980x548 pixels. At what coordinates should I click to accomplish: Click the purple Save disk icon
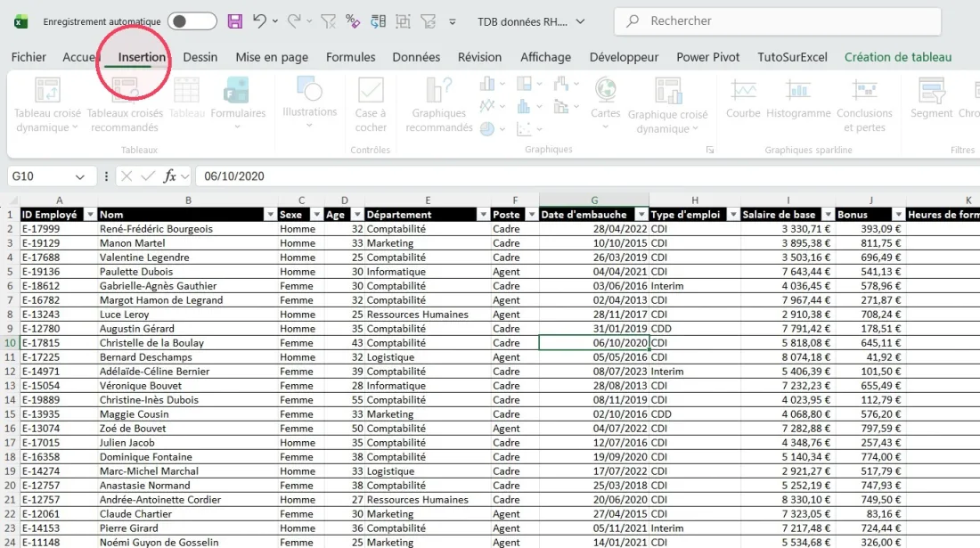coord(235,21)
